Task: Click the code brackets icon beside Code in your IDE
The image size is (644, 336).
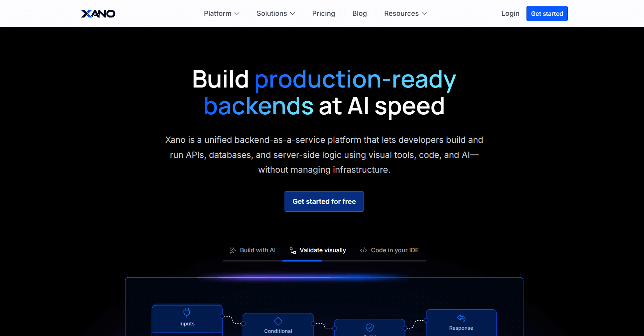Action: click(x=363, y=251)
